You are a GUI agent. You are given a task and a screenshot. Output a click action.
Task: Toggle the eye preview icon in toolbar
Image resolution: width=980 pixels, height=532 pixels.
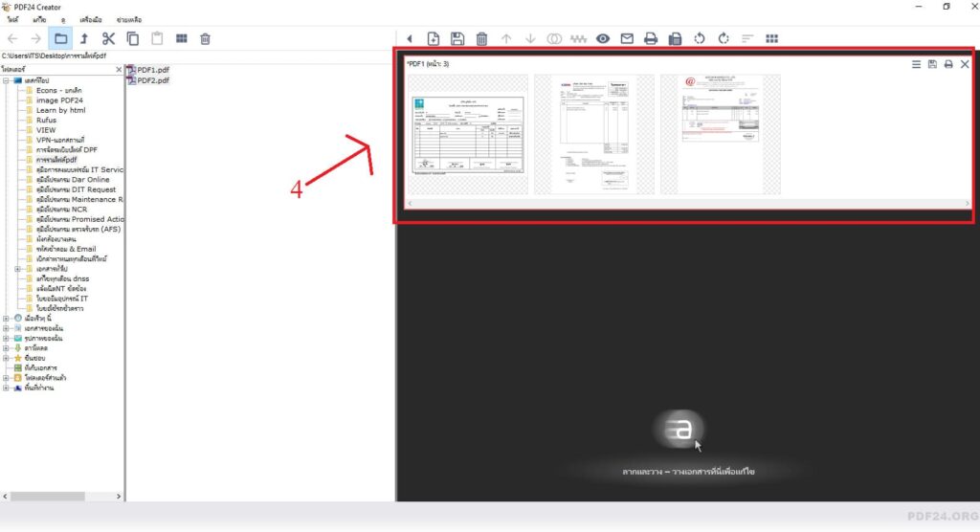(x=603, y=38)
